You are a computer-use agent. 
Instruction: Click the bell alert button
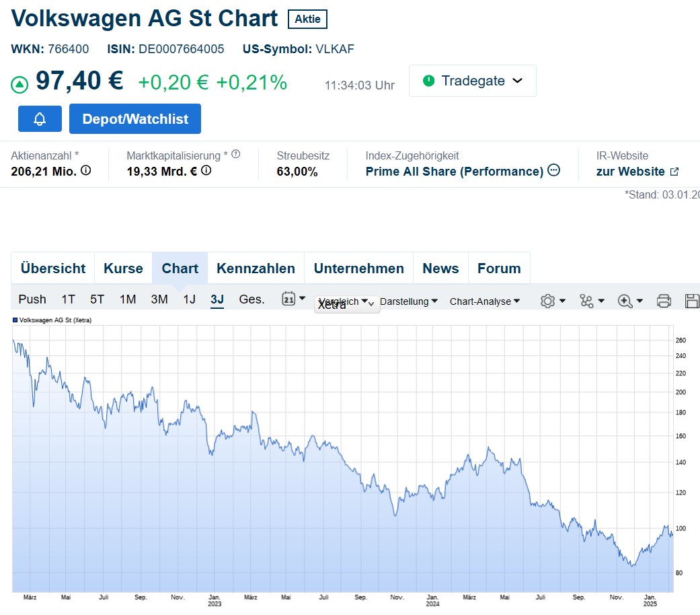(x=40, y=119)
